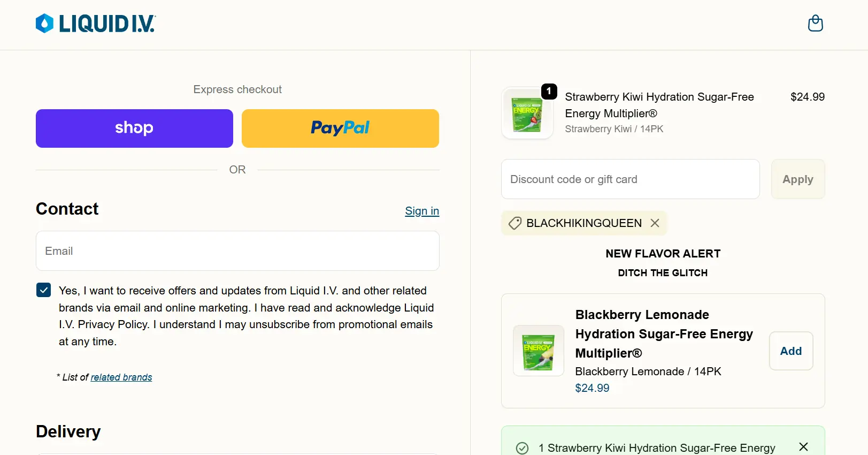
Task: Add Blackberry Lemonade to the order
Action: click(x=790, y=351)
